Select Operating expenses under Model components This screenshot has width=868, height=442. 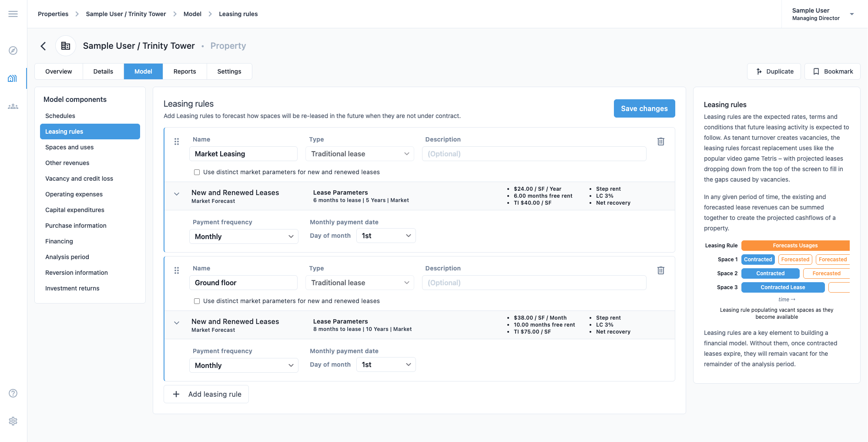(x=74, y=194)
